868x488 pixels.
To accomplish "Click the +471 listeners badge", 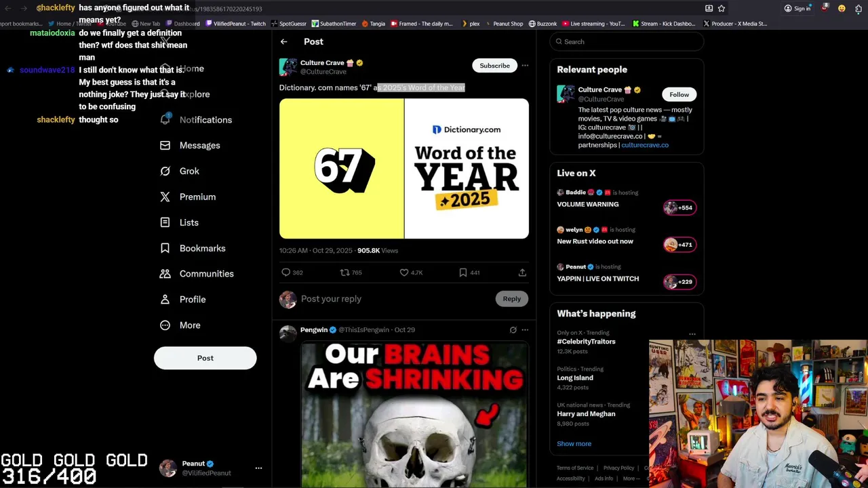I will (679, 245).
